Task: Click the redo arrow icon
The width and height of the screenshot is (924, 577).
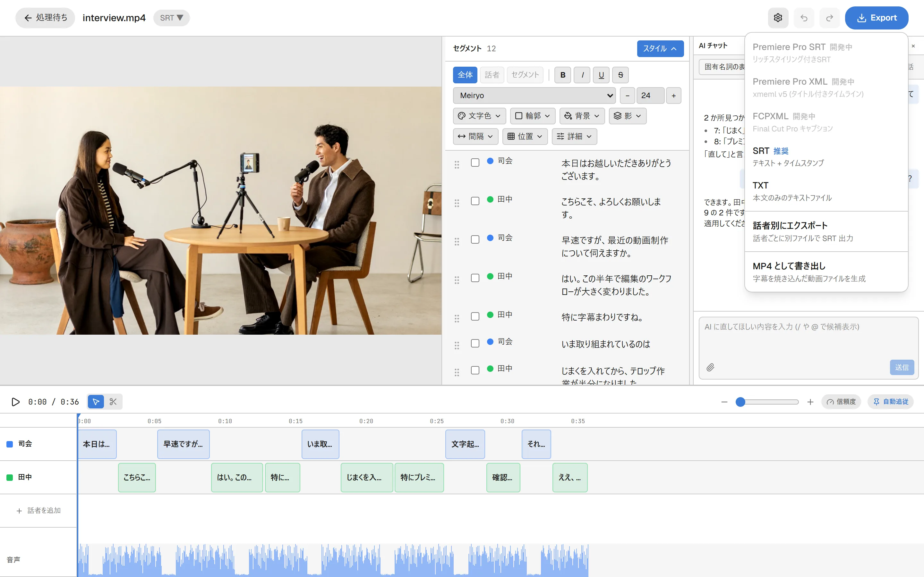Action: tap(829, 18)
